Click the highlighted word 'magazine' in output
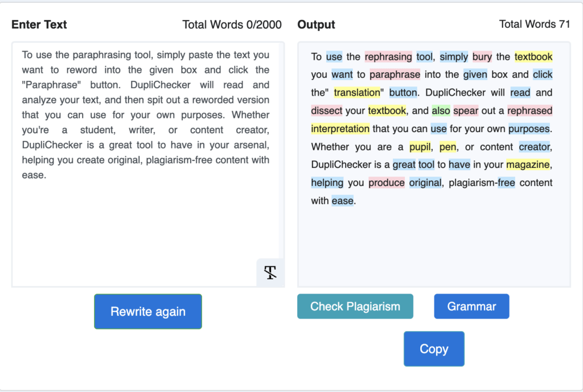The width and height of the screenshot is (583, 392). 528,164
